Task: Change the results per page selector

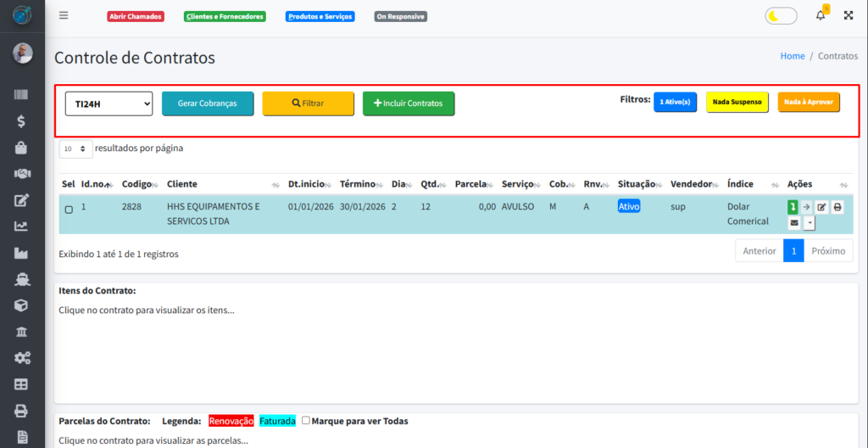Action: click(x=75, y=148)
